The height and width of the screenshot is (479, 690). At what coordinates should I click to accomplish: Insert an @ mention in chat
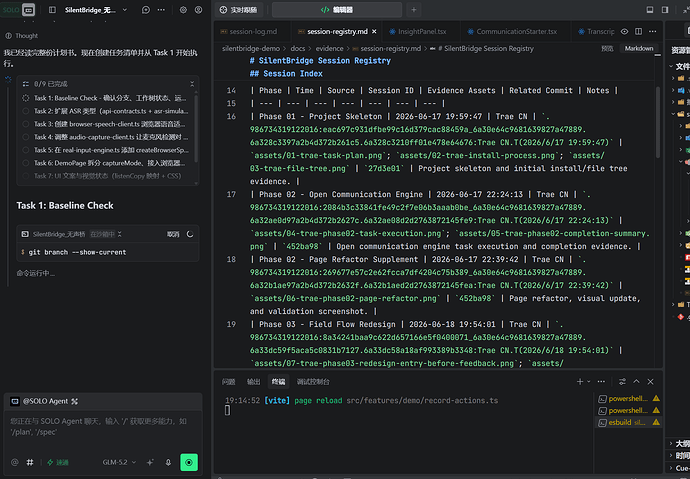pos(15,462)
